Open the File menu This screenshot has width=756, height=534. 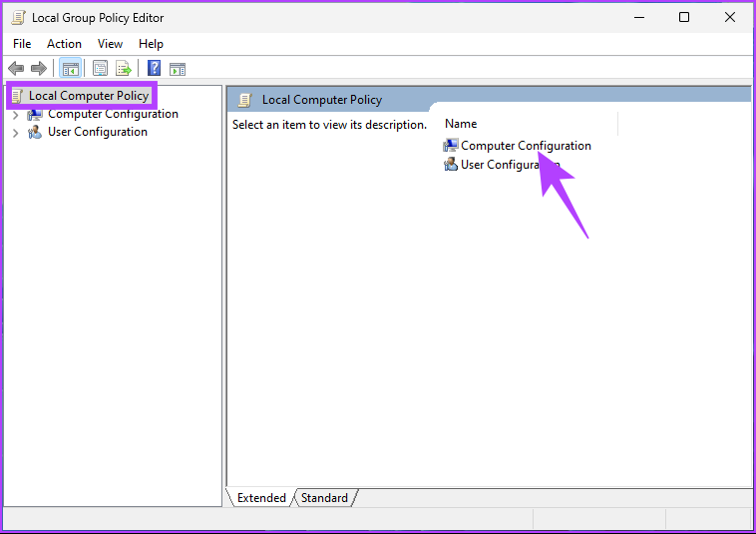click(x=22, y=44)
